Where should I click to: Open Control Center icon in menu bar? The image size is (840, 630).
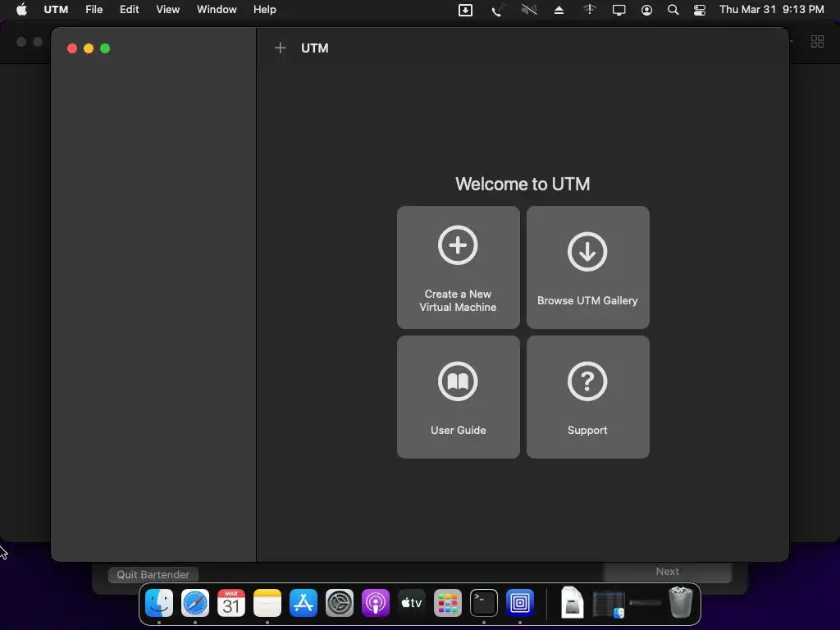click(x=700, y=10)
